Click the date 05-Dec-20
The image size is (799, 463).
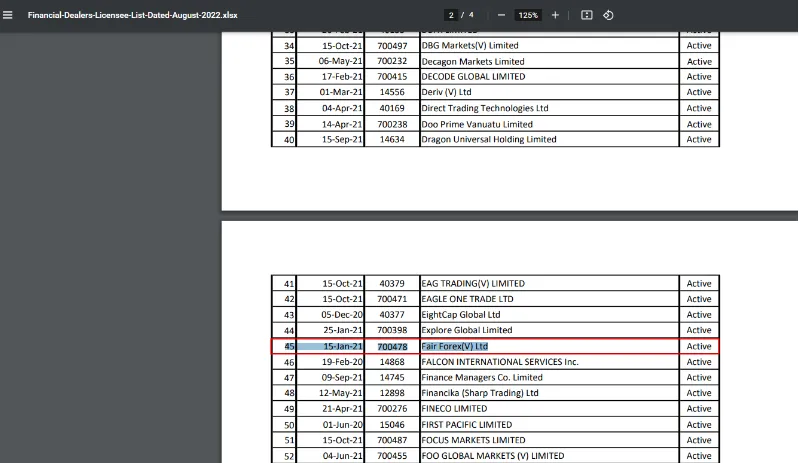(341, 315)
